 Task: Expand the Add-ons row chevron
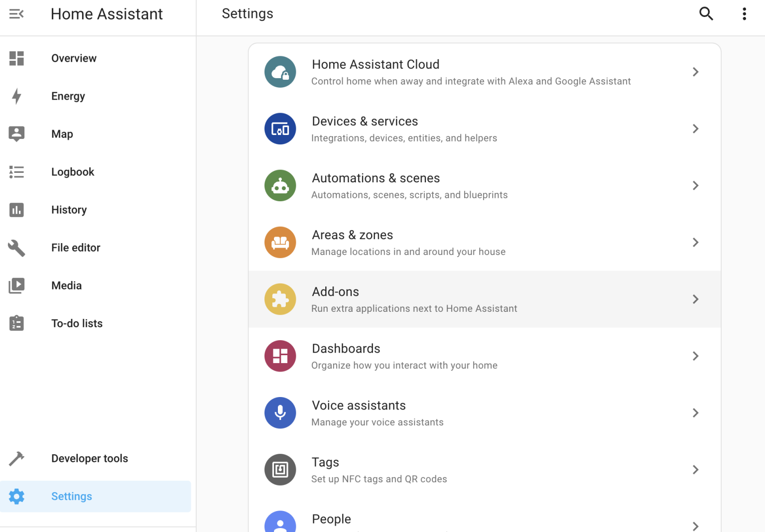695,299
